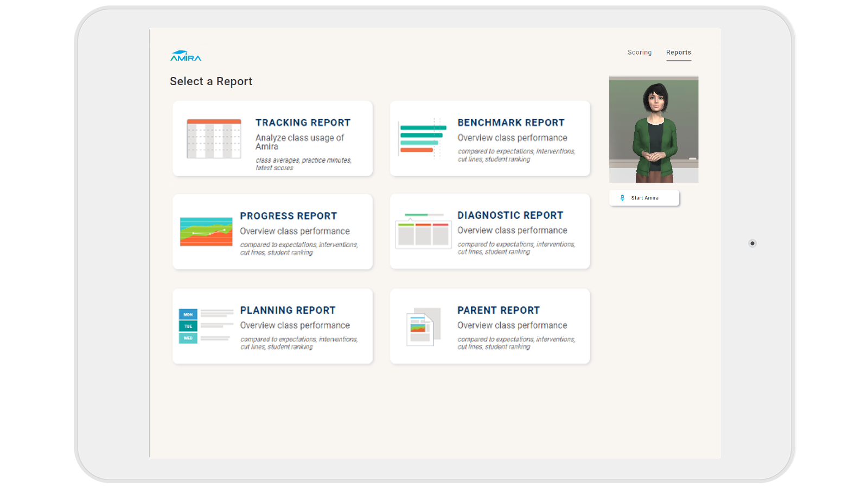Open the Tracking Report card

click(x=272, y=138)
